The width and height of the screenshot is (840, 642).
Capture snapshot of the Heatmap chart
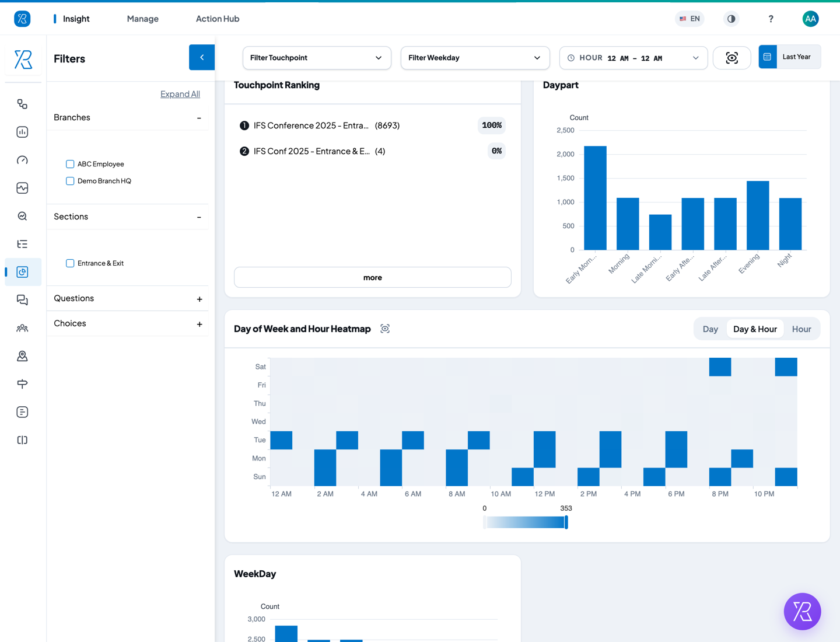coord(385,329)
